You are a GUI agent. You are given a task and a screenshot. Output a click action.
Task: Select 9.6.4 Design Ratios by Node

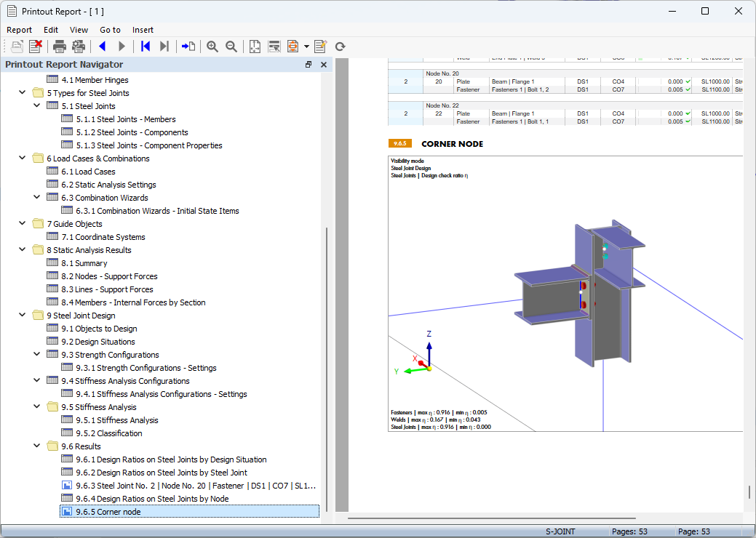click(x=152, y=499)
